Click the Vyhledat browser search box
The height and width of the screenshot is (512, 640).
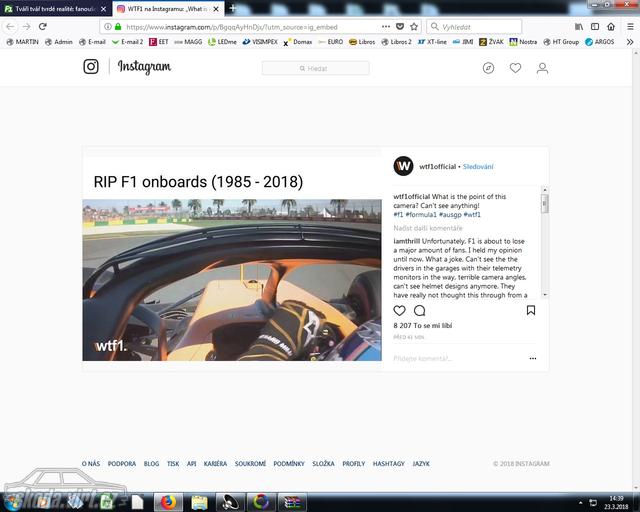coord(474,27)
